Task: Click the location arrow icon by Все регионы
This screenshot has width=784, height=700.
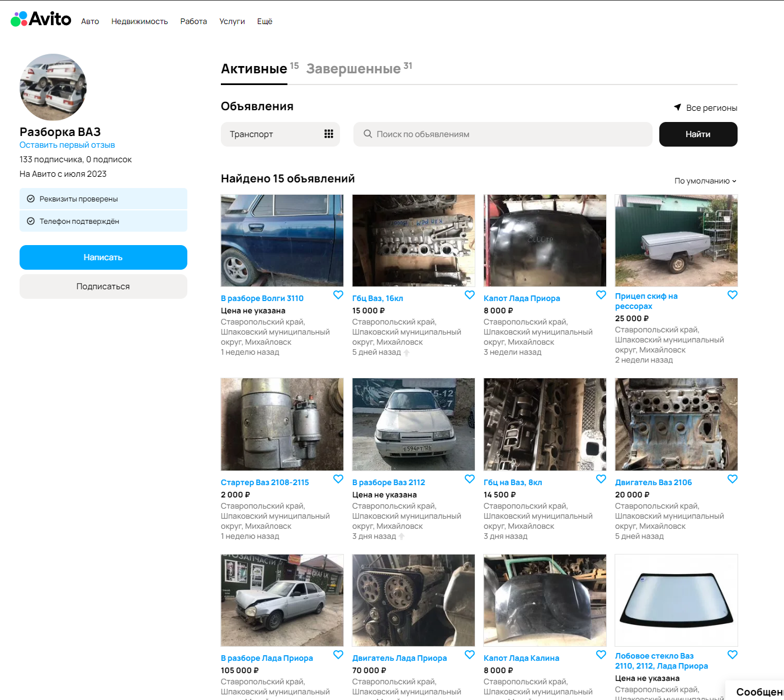Action: [678, 107]
